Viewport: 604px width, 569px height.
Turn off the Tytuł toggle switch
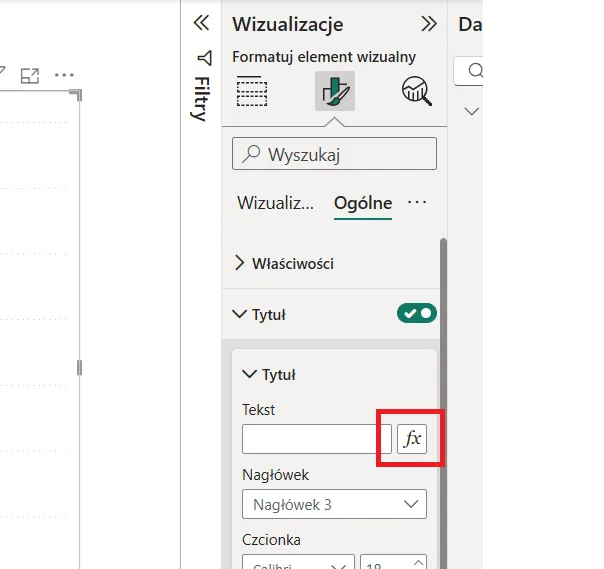417,314
